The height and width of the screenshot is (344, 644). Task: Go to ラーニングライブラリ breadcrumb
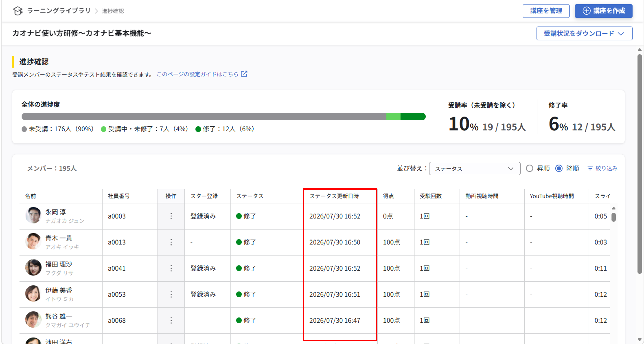(59, 11)
